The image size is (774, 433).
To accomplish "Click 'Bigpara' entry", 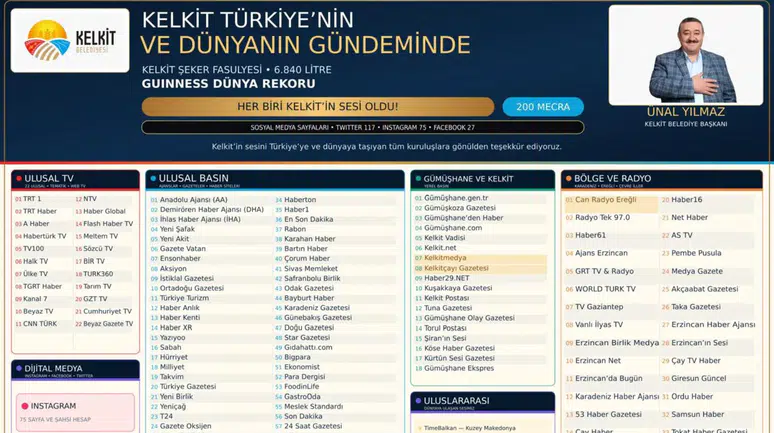I will click(x=297, y=357).
